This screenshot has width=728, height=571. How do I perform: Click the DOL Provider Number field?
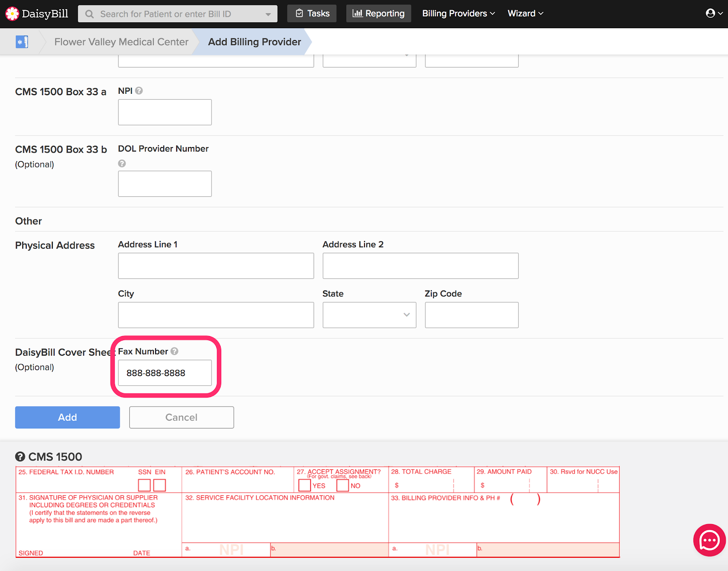pos(165,184)
